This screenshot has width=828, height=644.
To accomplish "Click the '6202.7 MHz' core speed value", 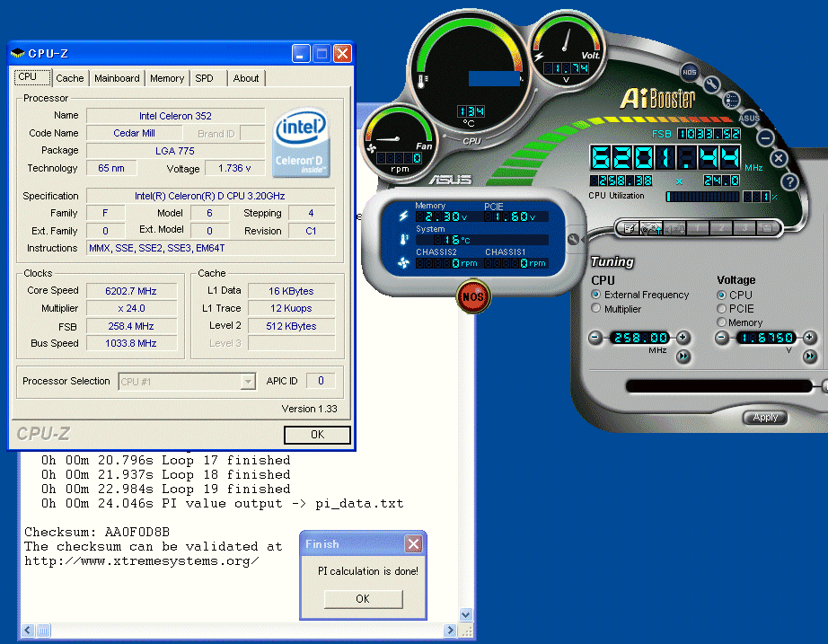I will tap(131, 291).
